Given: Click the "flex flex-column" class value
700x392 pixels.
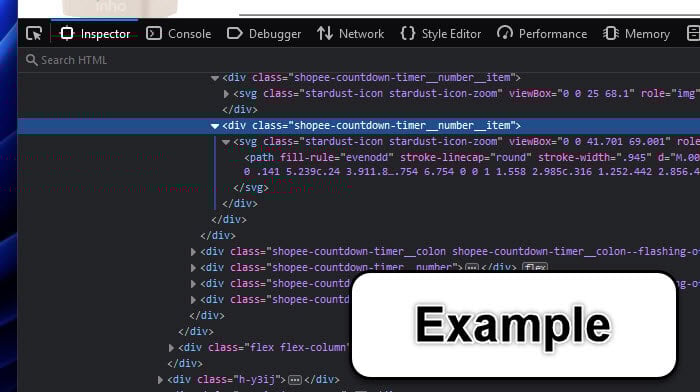Looking at the screenshot, I should pos(299,347).
